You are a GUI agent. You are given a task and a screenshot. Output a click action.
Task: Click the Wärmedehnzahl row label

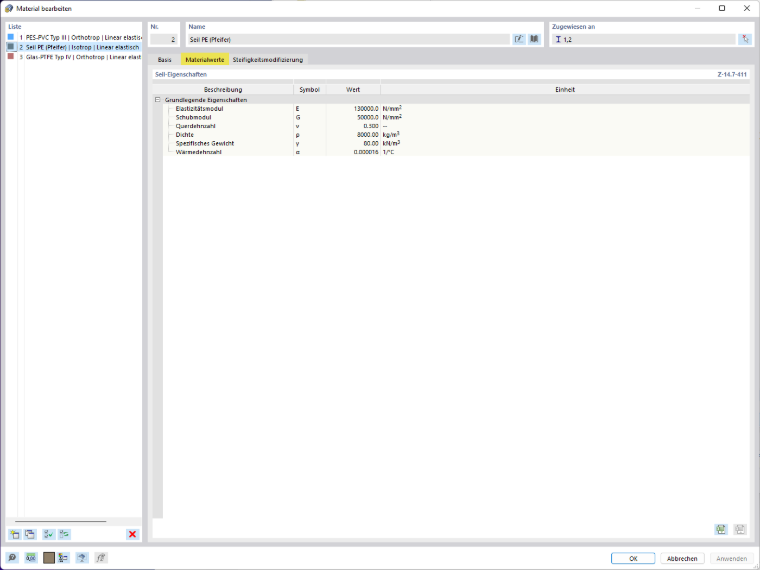point(199,152)
